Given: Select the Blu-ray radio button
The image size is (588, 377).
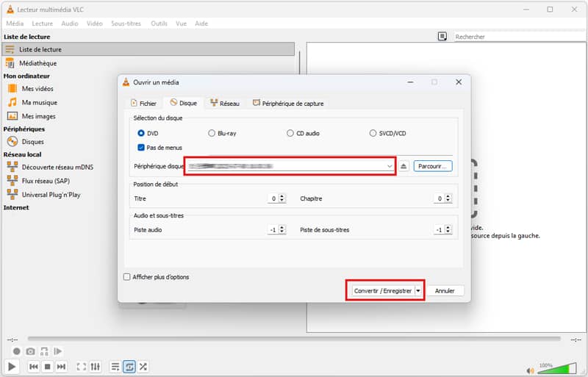Looking at the screenshot, I should click(212, 133).
